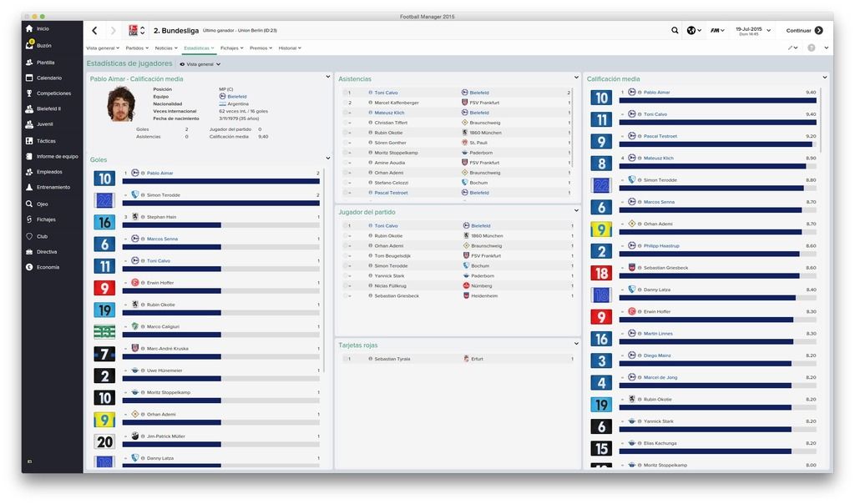Open the Empleados staff icon
855x504 pixels.
pos(29,172)
